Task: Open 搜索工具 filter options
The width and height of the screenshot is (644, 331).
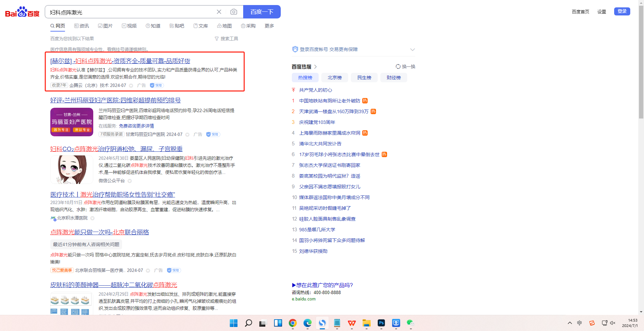Action: pyautogui.click(x=226, y=39)
